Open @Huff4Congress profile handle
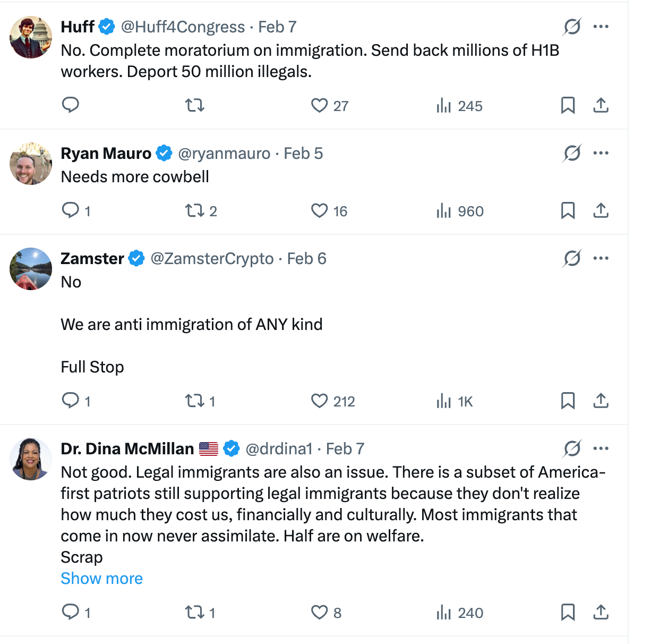This screenshot has height=644, width=651. pyautogui.click(x=183, y=27)
